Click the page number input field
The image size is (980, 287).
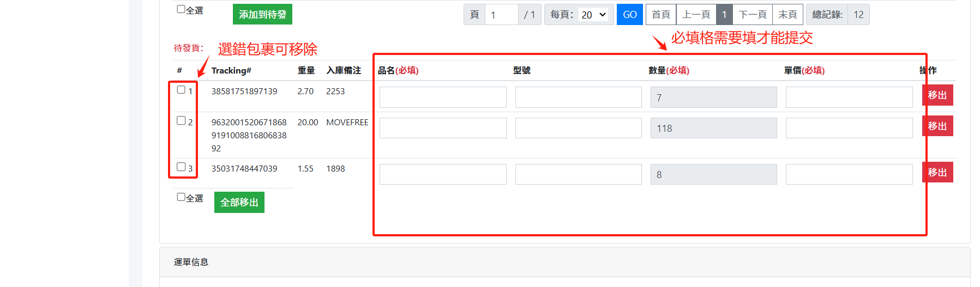501,15
